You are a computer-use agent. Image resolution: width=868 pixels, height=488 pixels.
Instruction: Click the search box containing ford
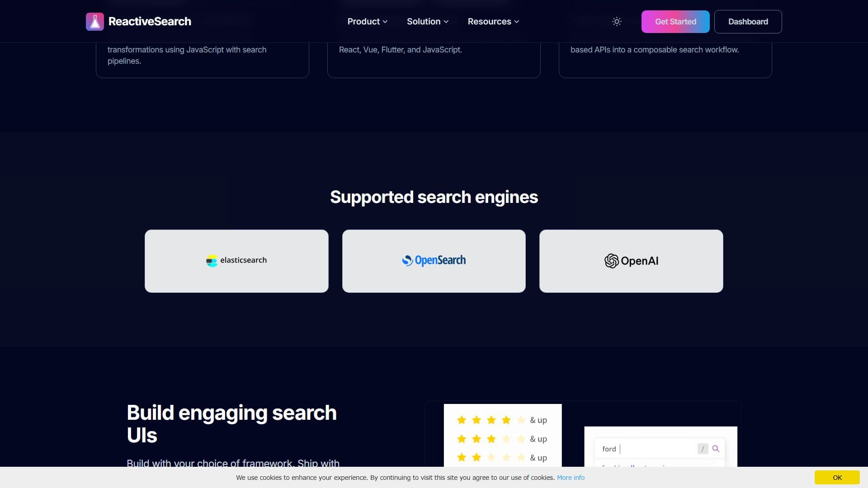660,449
